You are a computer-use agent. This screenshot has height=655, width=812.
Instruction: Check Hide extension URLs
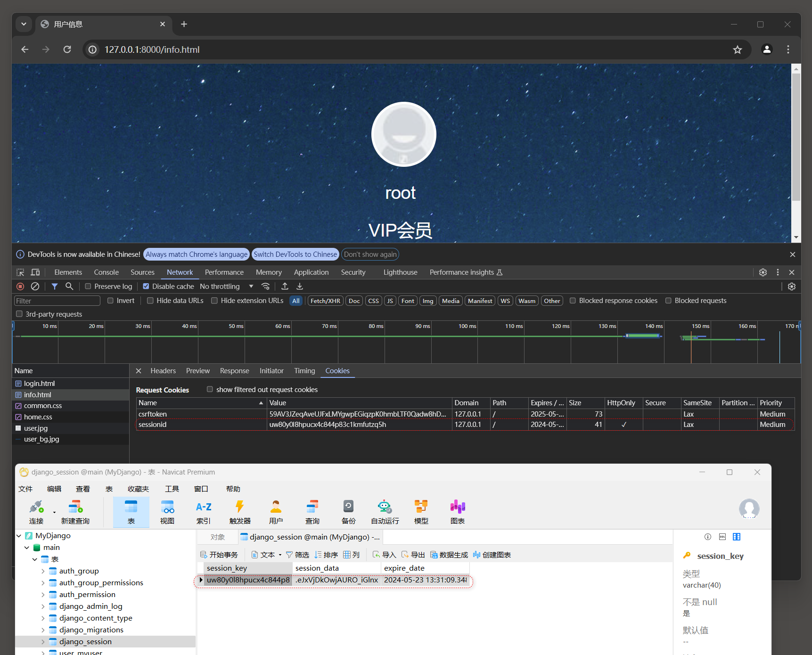(x=214, y=301)
